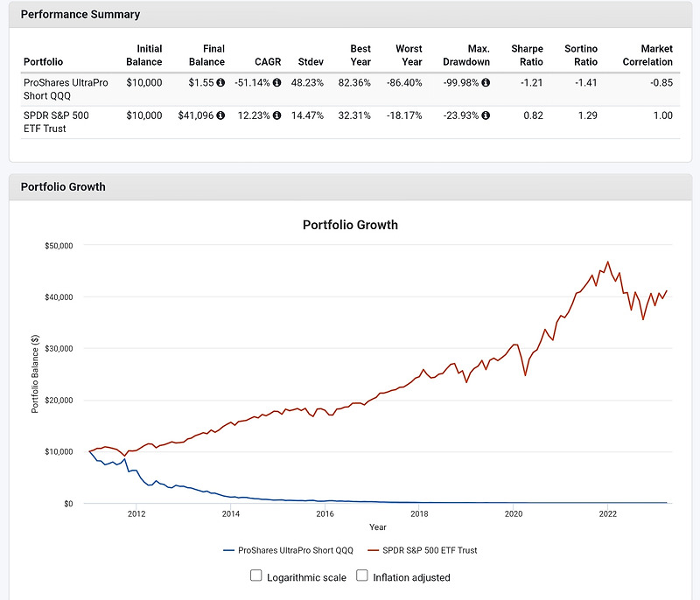Click the Market Correlation column header
The height and width of the screenshot is (600, 700).
coord(647,55)
